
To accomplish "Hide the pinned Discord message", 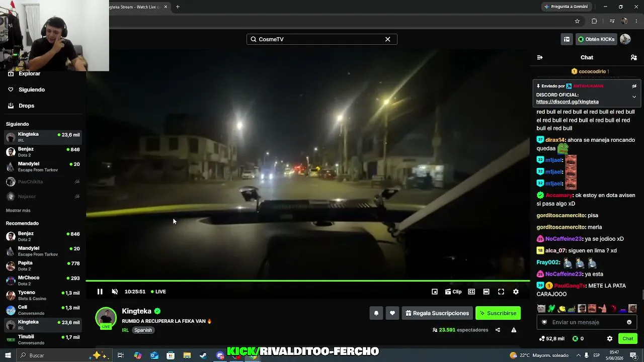I will tap(634, 86).
